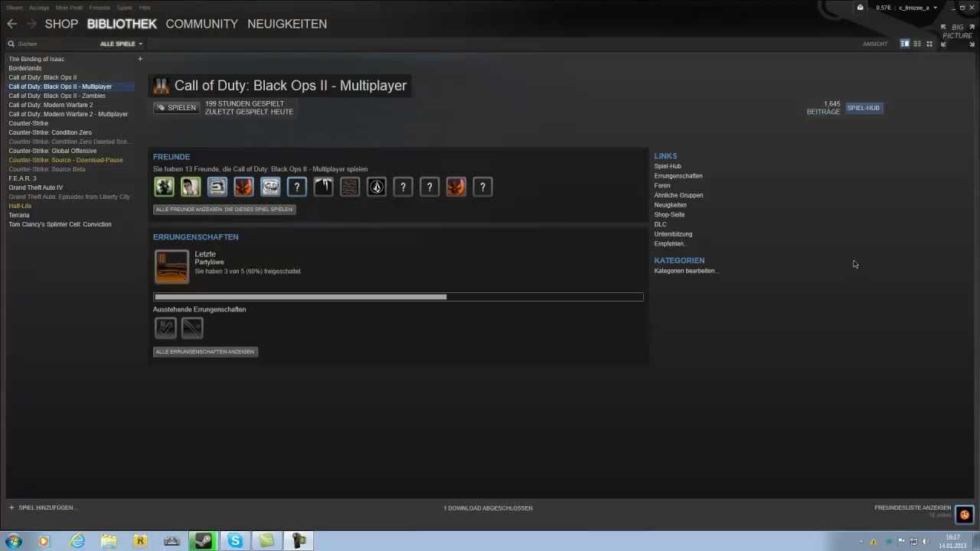Click the SPIEL-HUB button
This screenshot has width=980, height=551.
[x=864, y=108]
